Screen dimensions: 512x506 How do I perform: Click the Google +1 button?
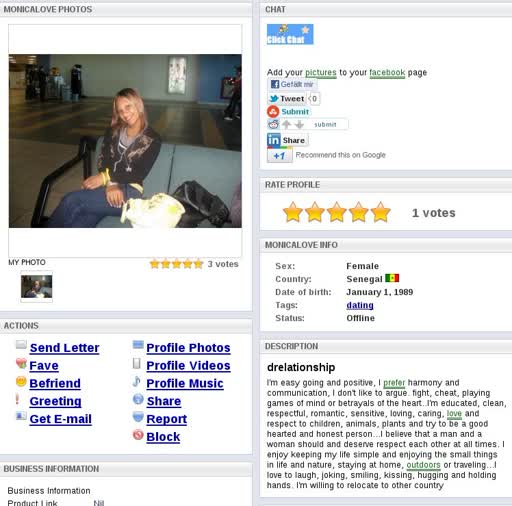click(279, 156)
